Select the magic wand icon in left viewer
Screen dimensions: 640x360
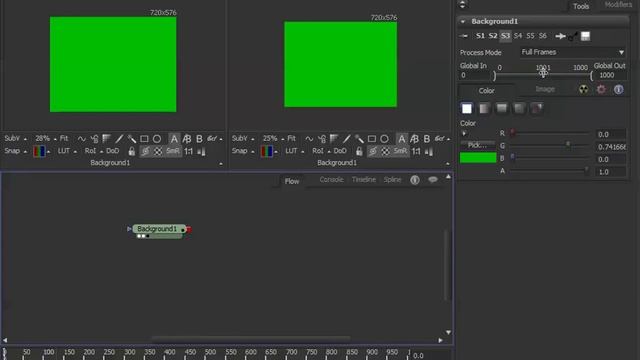pyautogui.click(x=131, y=139)
